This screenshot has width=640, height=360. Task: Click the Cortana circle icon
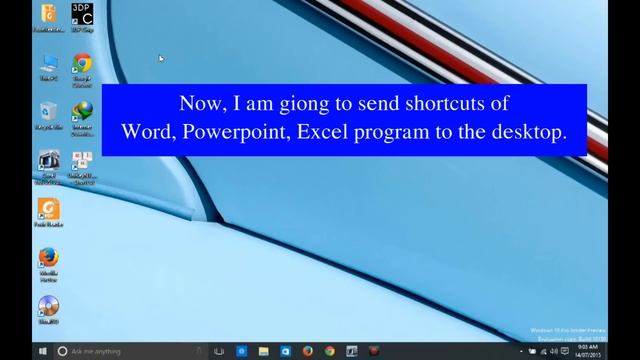pos(62,351)
